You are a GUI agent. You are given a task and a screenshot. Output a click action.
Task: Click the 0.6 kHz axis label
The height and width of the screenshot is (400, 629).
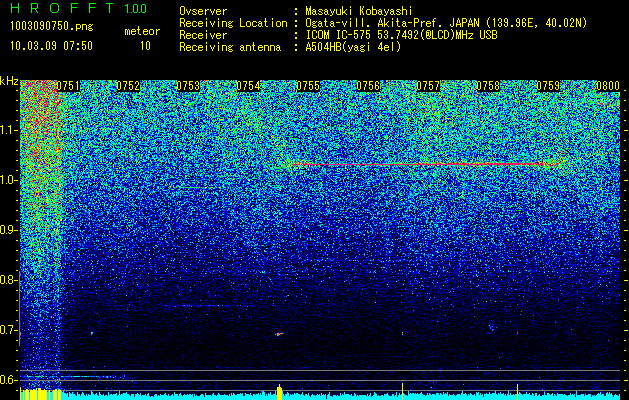8,380
